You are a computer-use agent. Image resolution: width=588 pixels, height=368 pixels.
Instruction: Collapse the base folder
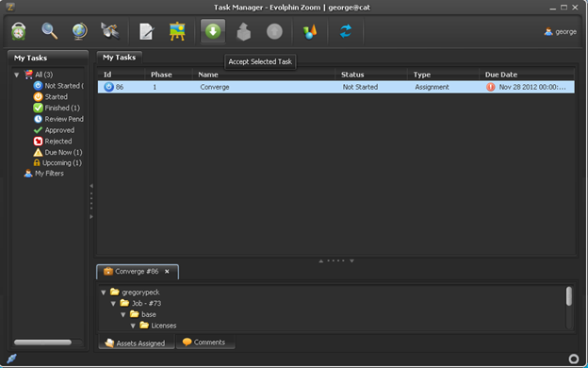[123, 314]
